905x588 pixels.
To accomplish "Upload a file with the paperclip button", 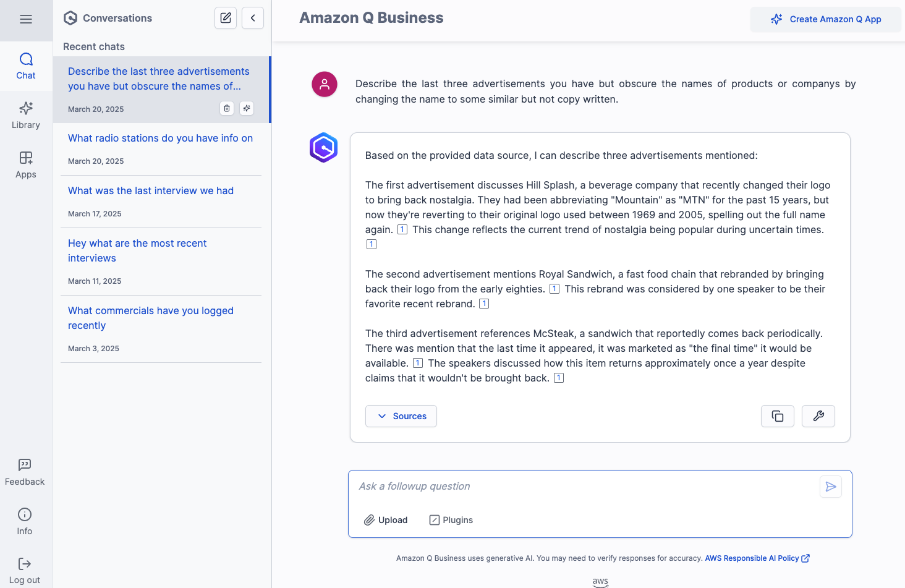I will point(386,520).
